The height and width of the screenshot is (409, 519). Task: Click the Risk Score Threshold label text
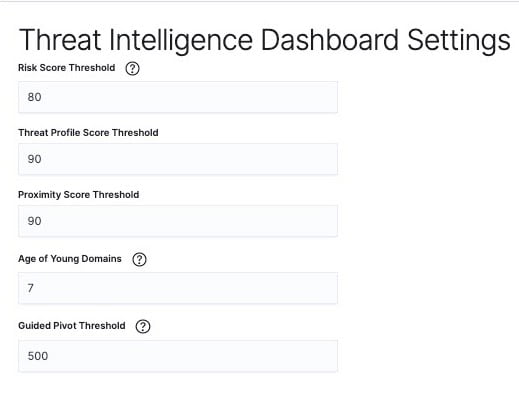click(x=67, y=68)
